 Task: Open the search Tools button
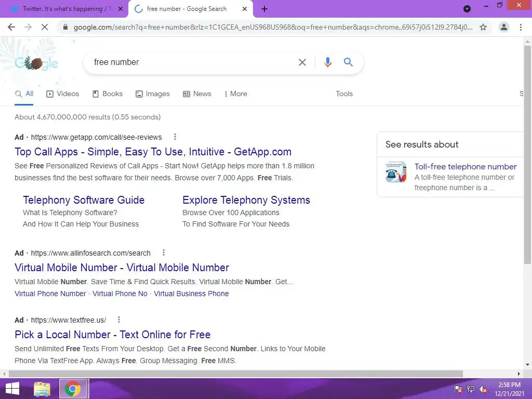344,94
